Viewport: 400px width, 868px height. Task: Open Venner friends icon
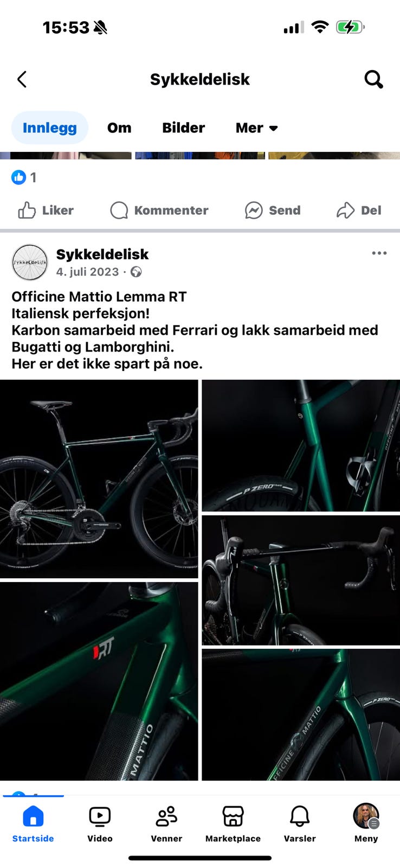pos(166,816)
